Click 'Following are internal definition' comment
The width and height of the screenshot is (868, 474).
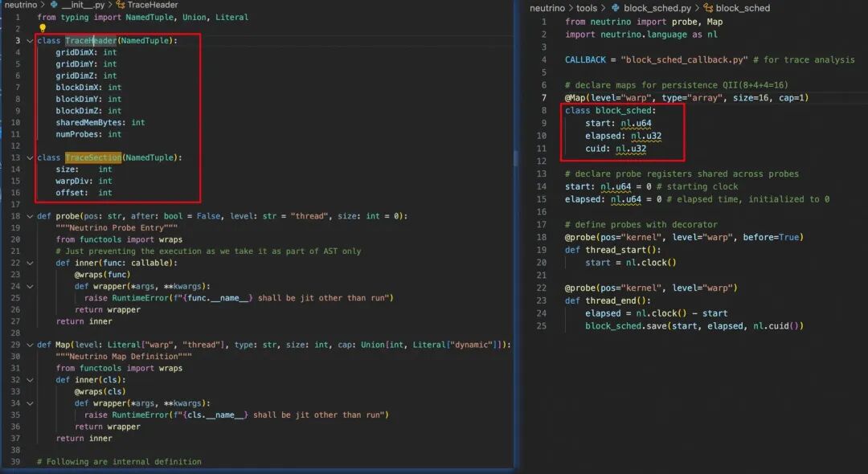click(x=119, y=462)
